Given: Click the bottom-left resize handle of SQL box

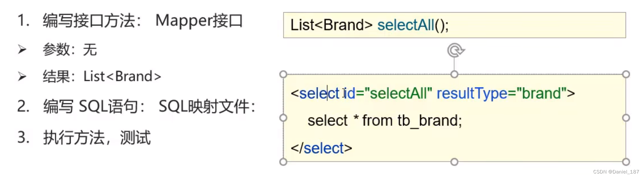Looking at the screenshot, I should pyautogui.click(x=283, y=162).
